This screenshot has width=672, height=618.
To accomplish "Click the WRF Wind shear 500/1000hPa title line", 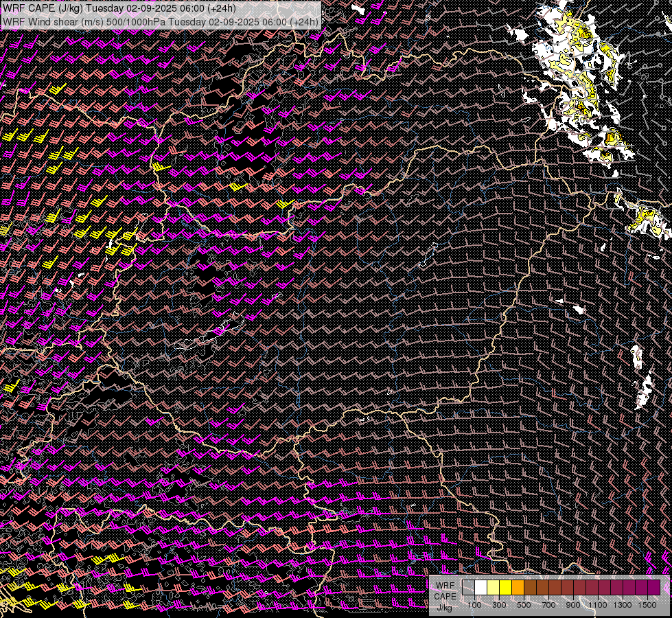I will tap(161, 21).
